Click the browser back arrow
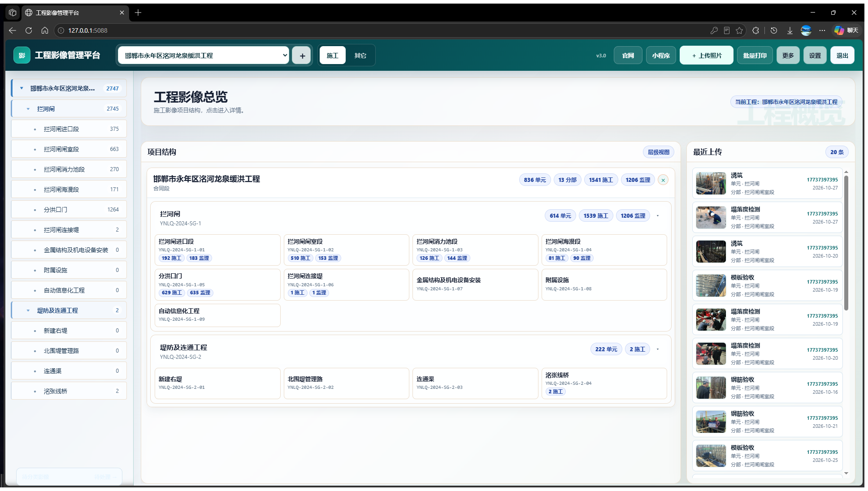The width and height of the screenshot is (868, 491). (x=13, y=30)
